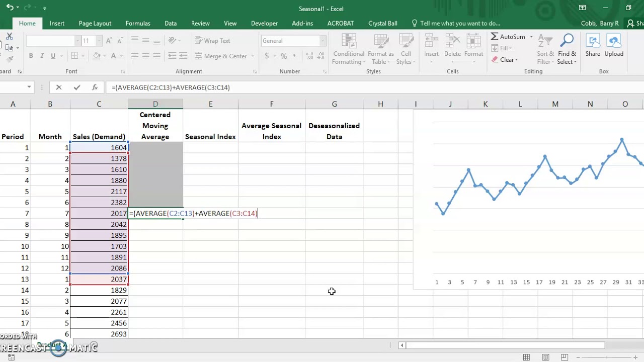Screen dimensions: 644x362
Task: Click the Cobb, Barry R account name
Action: [x=600, y=23]
